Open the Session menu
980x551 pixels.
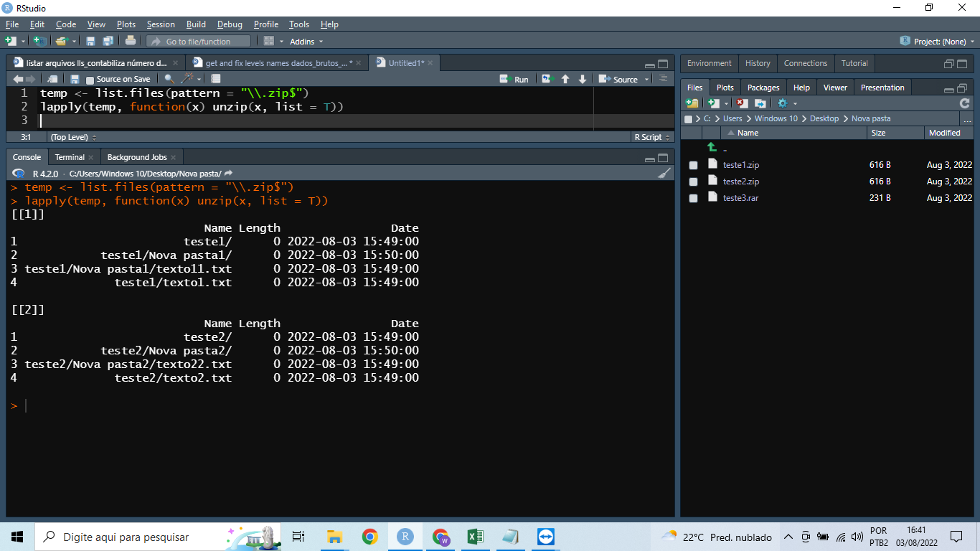click(161, 24)
